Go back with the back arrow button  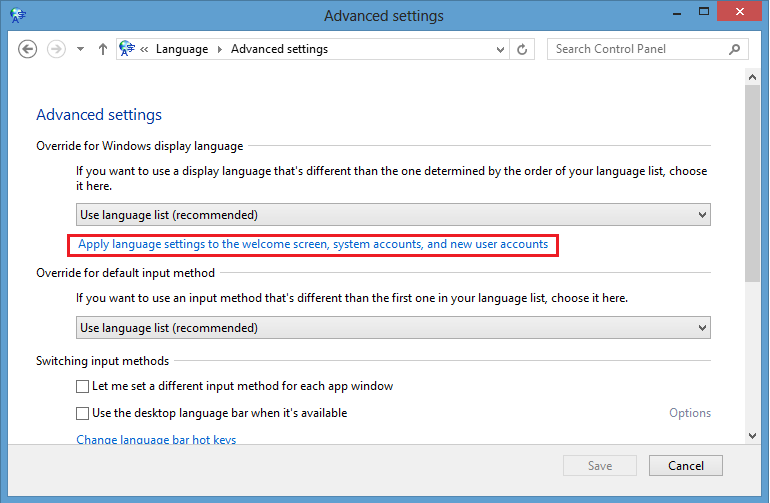[28, 49]
